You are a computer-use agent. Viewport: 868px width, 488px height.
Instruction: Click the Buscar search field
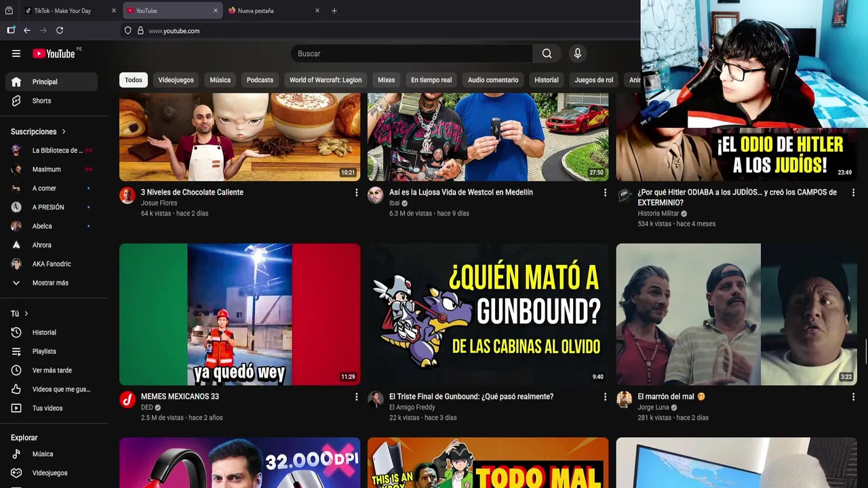(412, 54)
